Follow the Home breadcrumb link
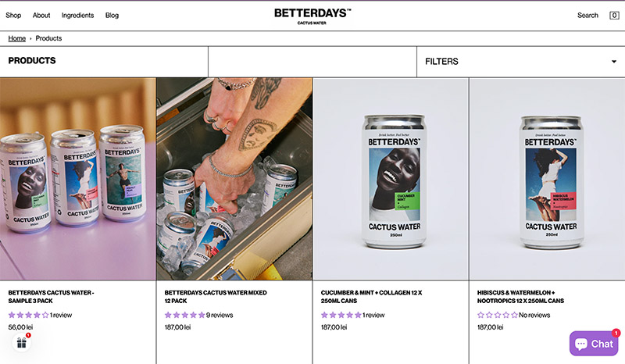This screenshot has height=364, width=625. point(16,38)
